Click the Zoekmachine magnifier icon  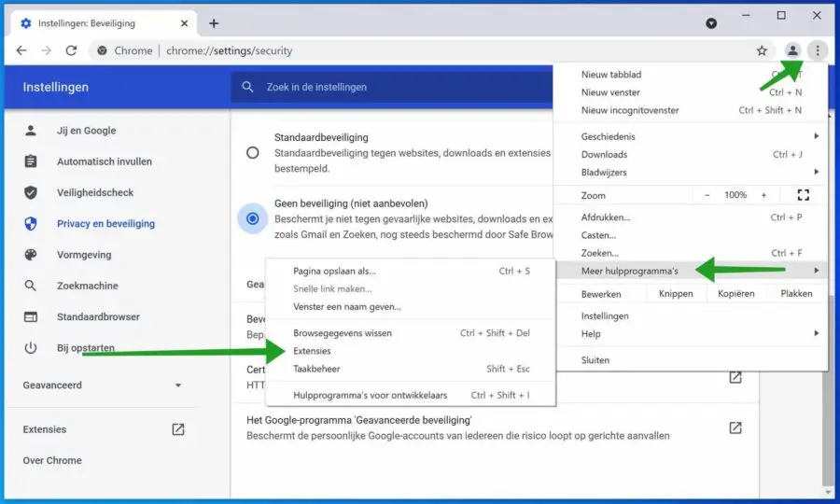(x=31, y=286)
